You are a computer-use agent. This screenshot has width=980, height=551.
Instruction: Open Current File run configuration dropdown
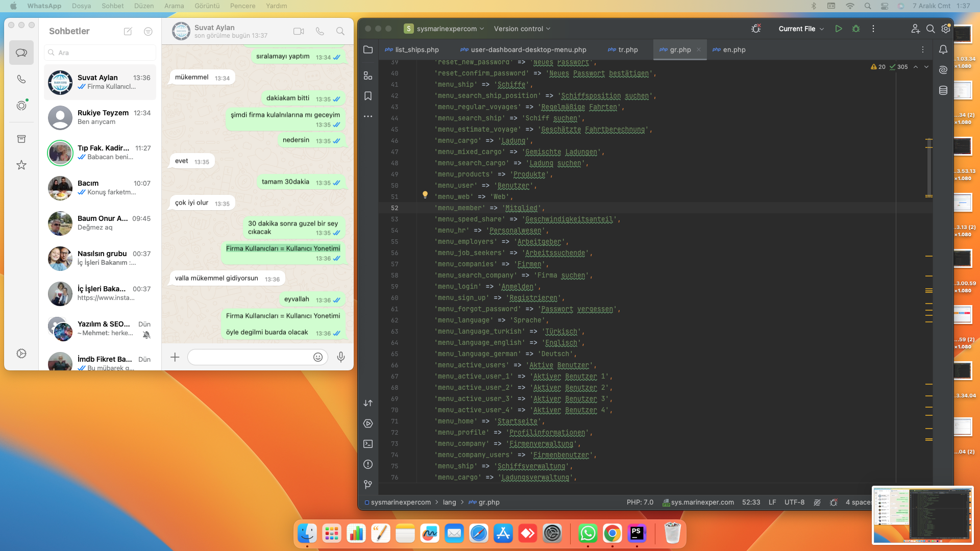pos(801,29)
